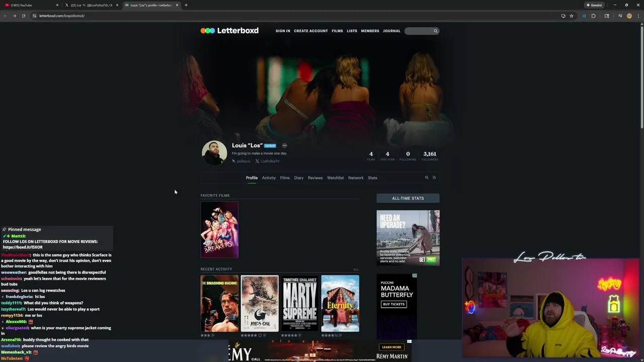Open the Marty Supreme poster

[300, 304]
